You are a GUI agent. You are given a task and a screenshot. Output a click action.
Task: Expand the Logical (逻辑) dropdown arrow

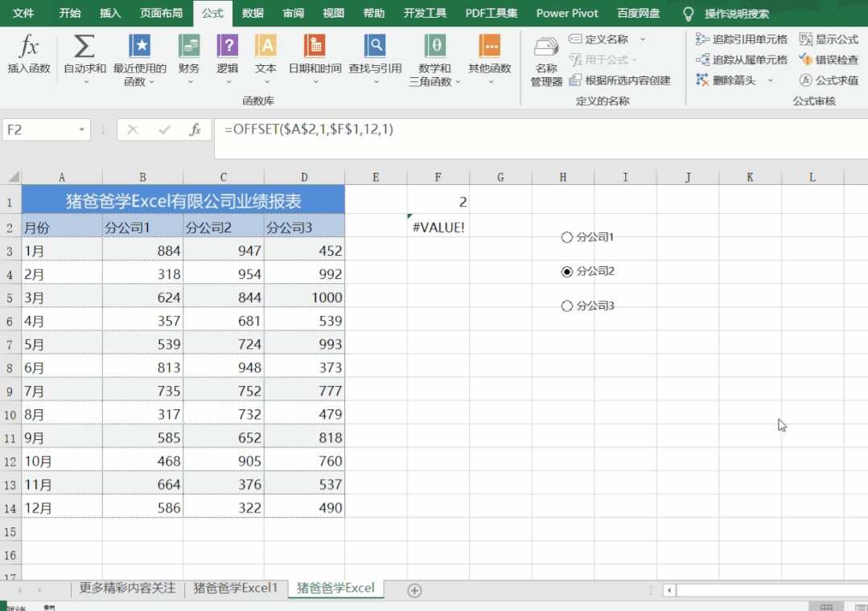pos(228,82)
